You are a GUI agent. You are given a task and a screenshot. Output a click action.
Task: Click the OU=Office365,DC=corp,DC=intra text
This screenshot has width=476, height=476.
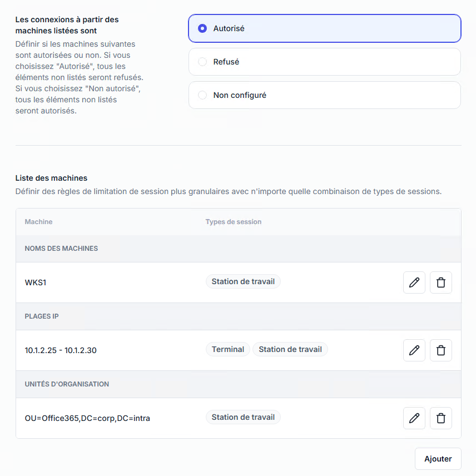87,418
